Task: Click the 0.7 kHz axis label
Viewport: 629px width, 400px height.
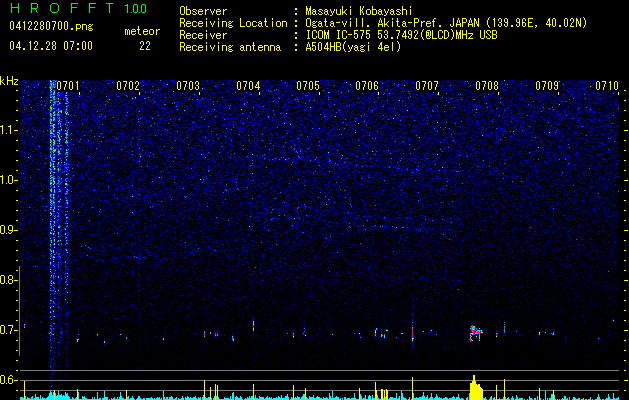Action: tap(9, 330)
